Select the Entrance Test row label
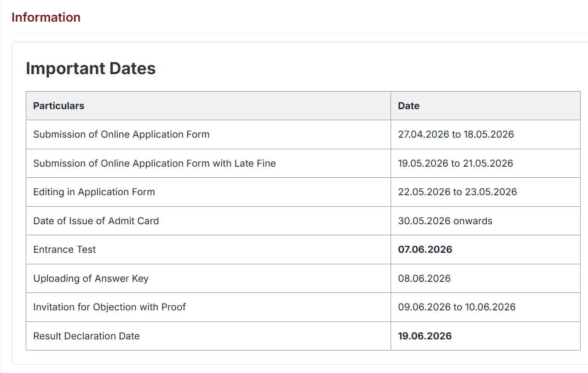Image resolution: width=588 pixels, height=373 pixels. (x=64, y=250)
